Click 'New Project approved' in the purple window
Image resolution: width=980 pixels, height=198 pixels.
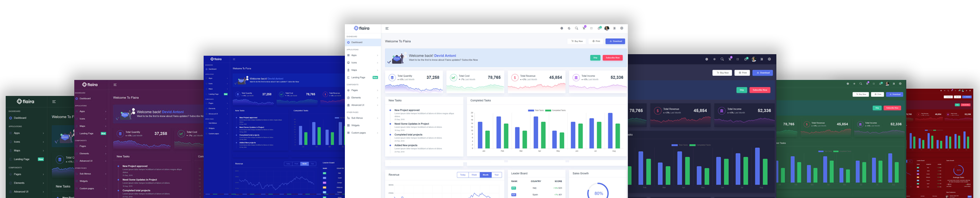[135, 166]
